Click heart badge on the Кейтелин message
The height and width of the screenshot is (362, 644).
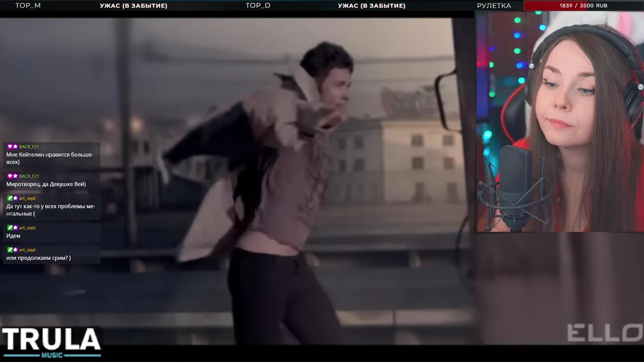[x=10, y=147]
